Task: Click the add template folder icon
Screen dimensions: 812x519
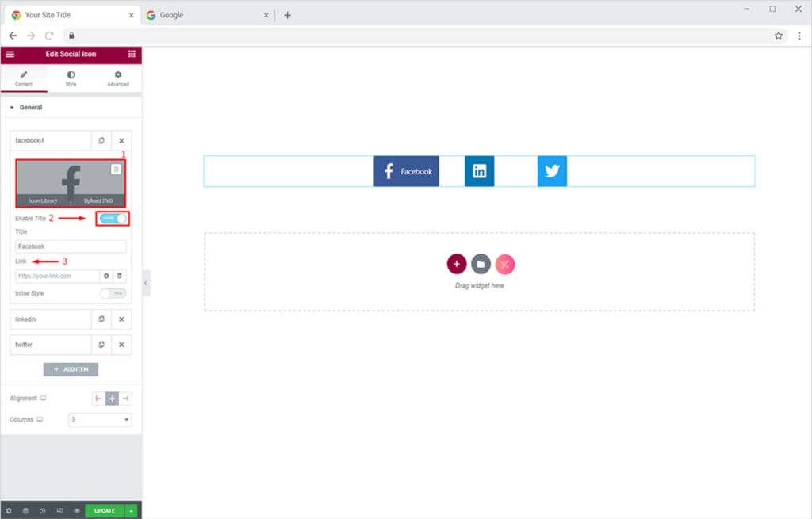Action: pos(481,264)
